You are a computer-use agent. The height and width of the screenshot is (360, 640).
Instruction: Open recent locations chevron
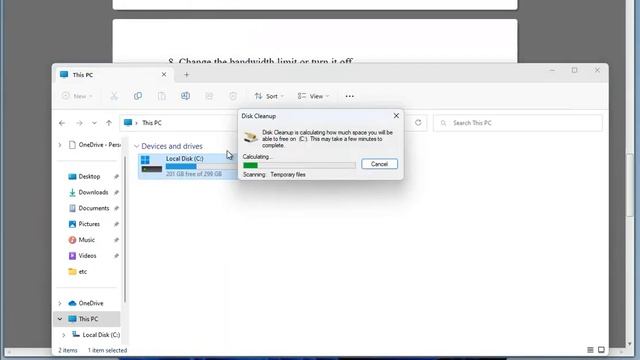point(94,123)
